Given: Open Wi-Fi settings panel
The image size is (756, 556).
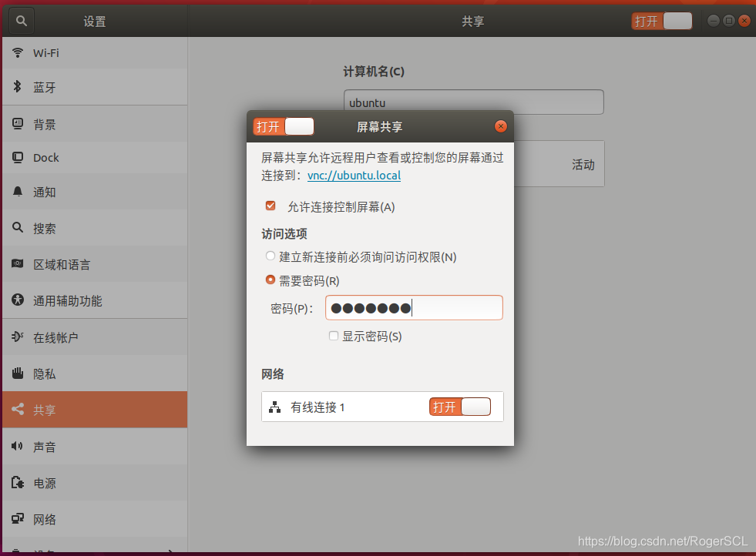Looking at the screenshot, I should pos(95,53).
